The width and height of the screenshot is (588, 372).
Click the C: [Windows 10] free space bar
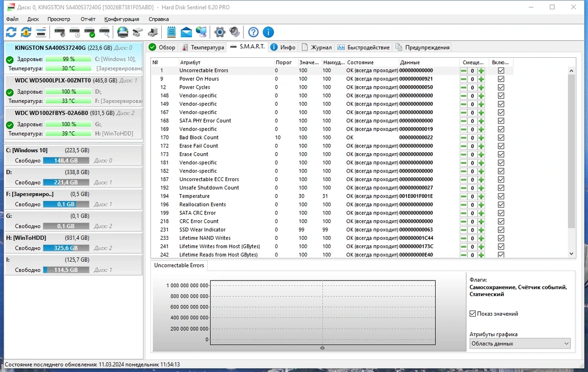pyautogui.click(x=66, y=161)
